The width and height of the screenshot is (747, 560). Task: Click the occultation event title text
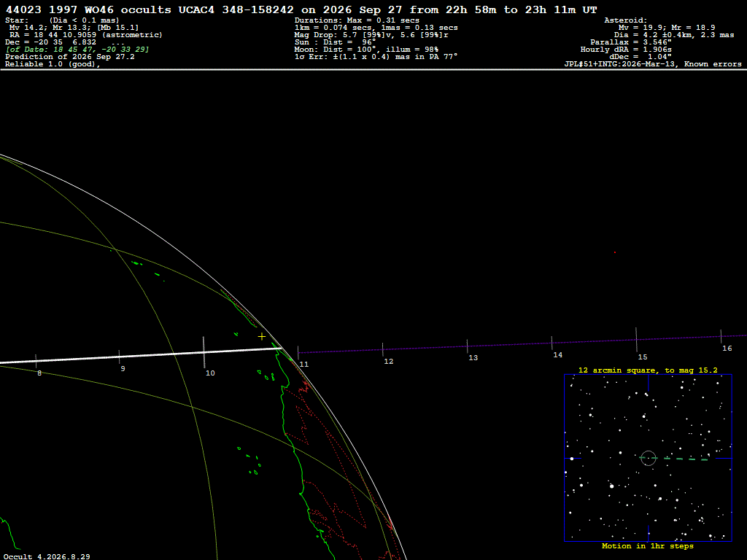pyautogui.click(x=301, y=9)
